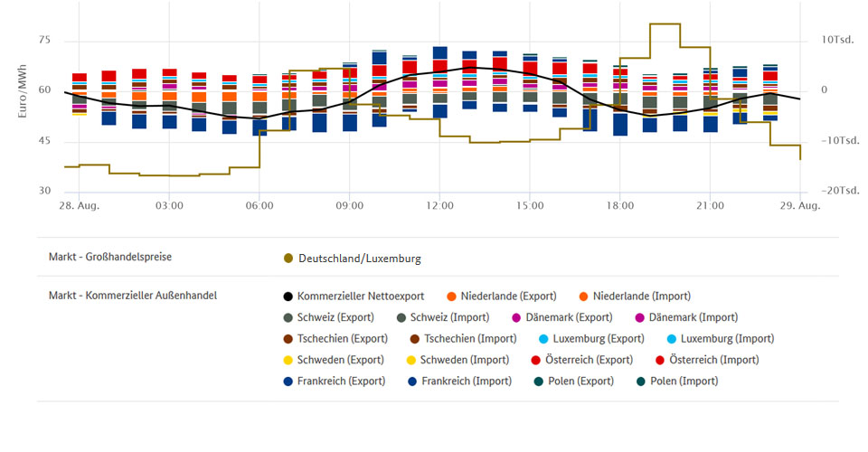868x452 pixels.
Task: Toggle Niederlande (Import) legend entry
Action: [635, 296]
